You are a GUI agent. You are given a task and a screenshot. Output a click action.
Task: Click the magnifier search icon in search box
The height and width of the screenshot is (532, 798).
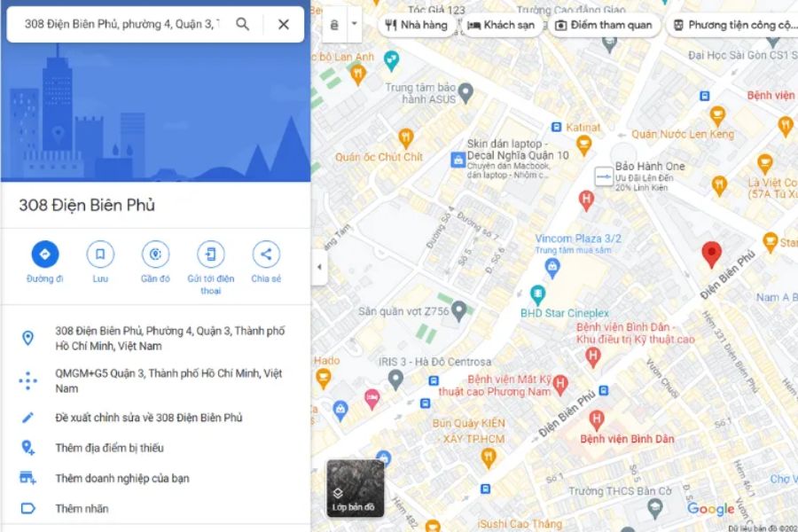tap(243, 24)
